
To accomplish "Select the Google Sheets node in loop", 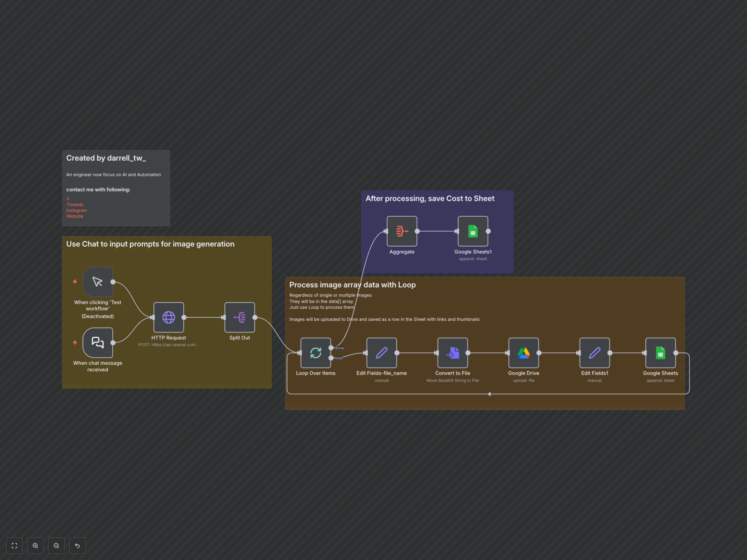I will click(660, 353).
